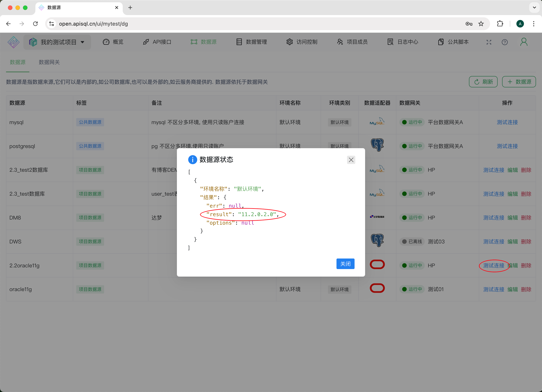Image resolution: width=542 pixels, height=392 pixels.
Task: Add a new 数据源 button
Action: click(519, 82)
